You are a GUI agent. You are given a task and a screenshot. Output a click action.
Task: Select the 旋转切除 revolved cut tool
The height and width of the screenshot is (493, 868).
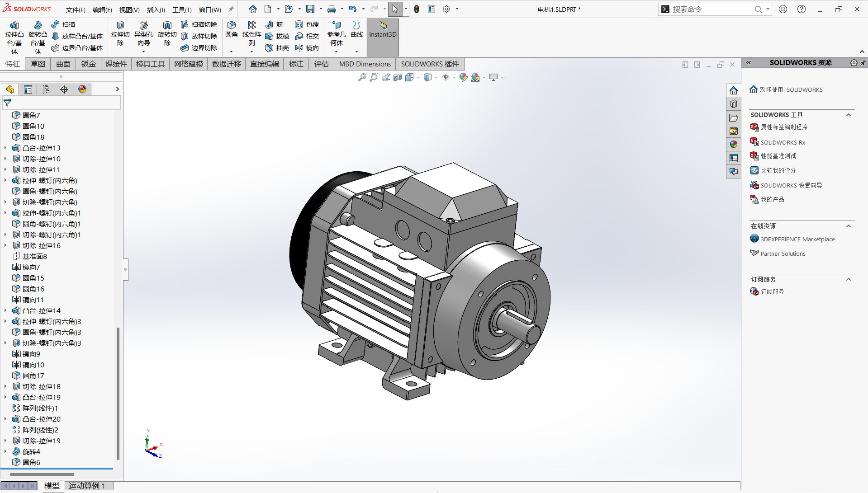coord(167,34)
